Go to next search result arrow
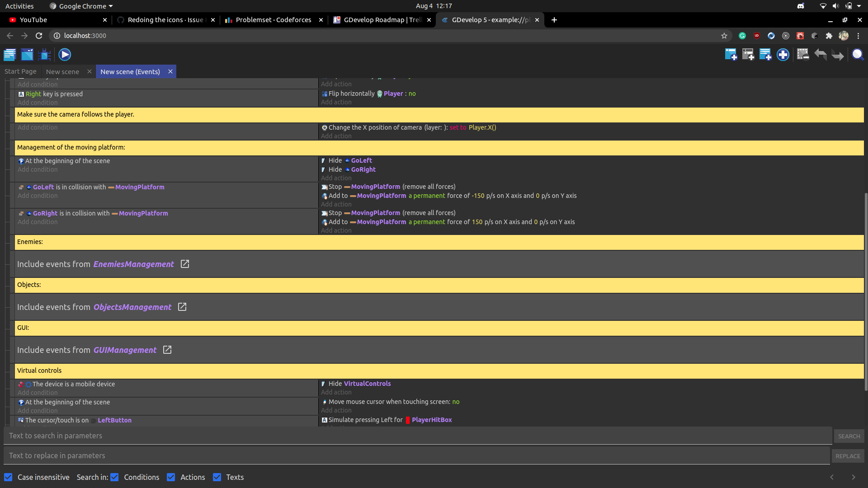Image resolution: width=868 pixels, height=488 pixels. (x=854, y=477)
